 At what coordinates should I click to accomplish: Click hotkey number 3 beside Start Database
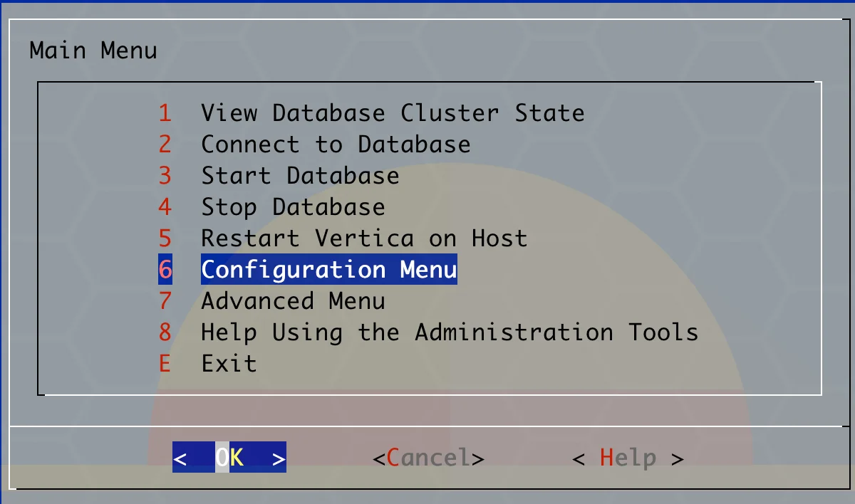coord(165,176)
